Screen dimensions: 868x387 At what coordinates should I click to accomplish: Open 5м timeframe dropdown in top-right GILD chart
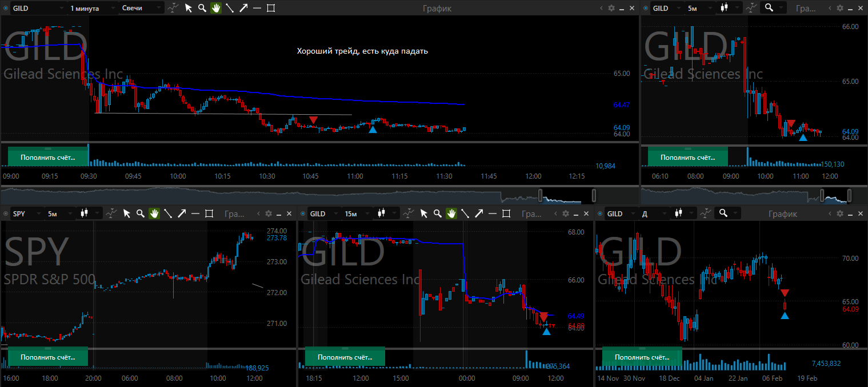[699, 8]
